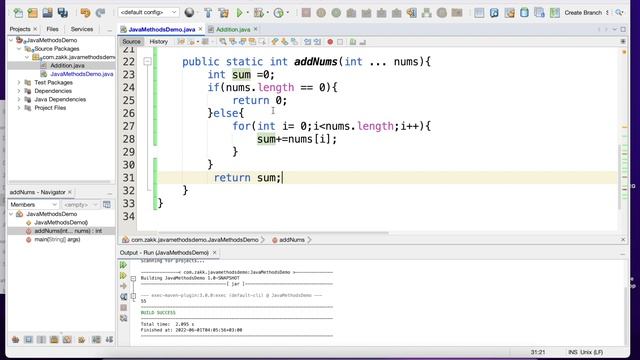Image resolution: width=640 pixels, height=360 pixels.
Task: Click the Build Project hammer icon
Action: (208, 13)
